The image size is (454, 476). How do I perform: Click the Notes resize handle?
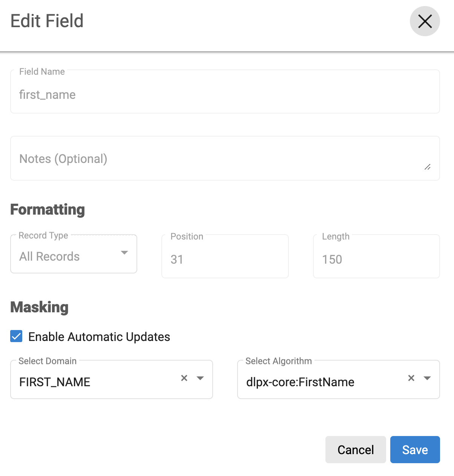[427, 167]
